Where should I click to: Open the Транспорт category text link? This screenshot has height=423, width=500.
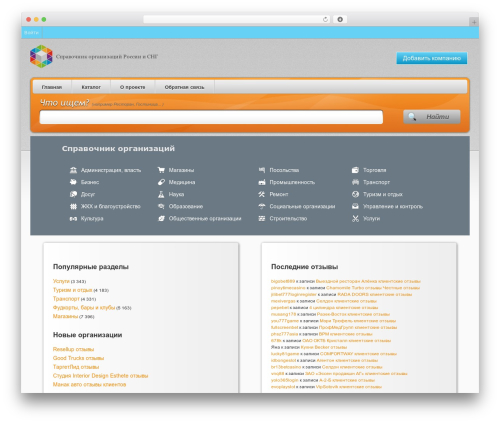pyautogui.click(x=376, y=182)
